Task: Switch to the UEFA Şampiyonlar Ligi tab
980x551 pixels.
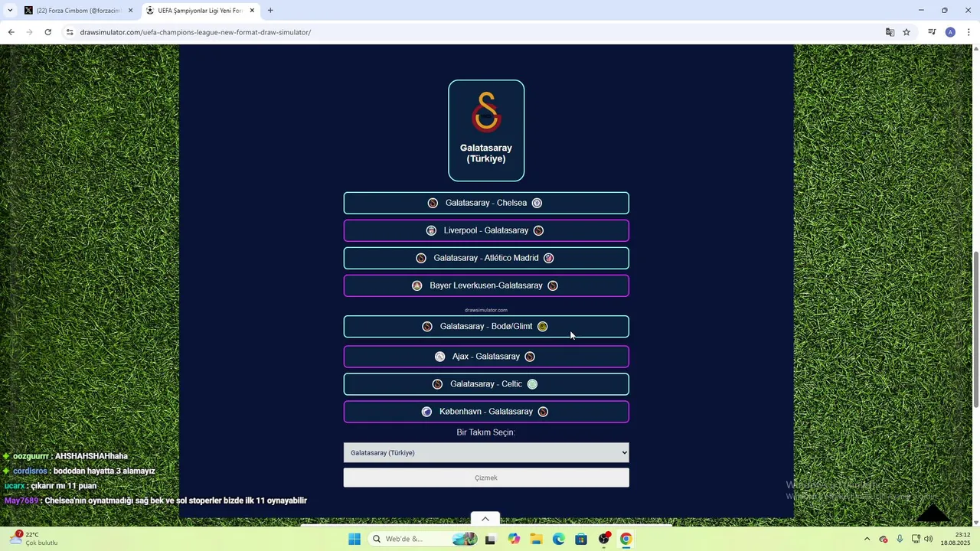Action: point(201,11)
